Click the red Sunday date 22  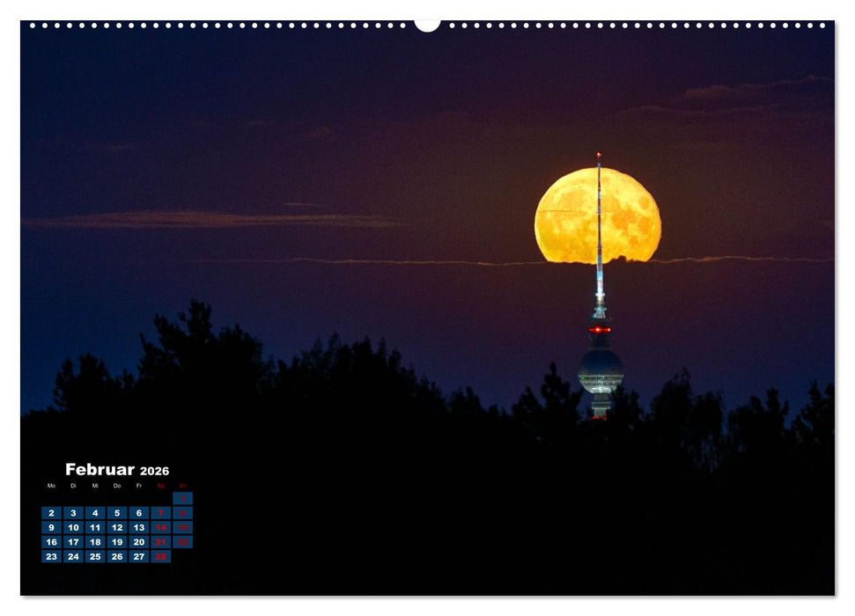point(183,542)
